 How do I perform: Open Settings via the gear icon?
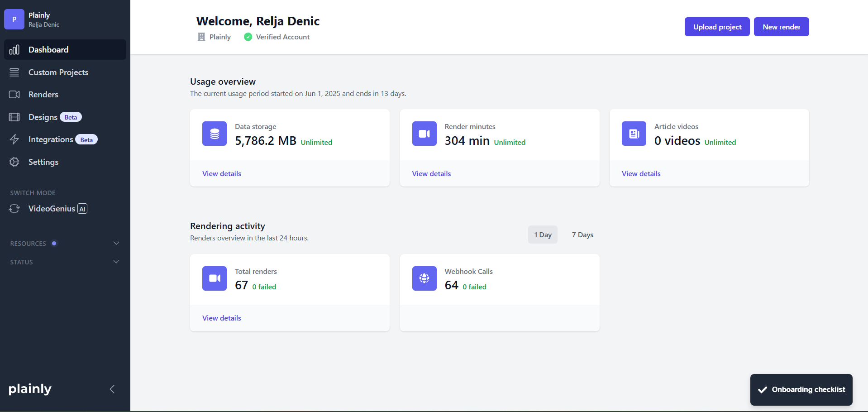pyautogui.click(x=14, y=162)
